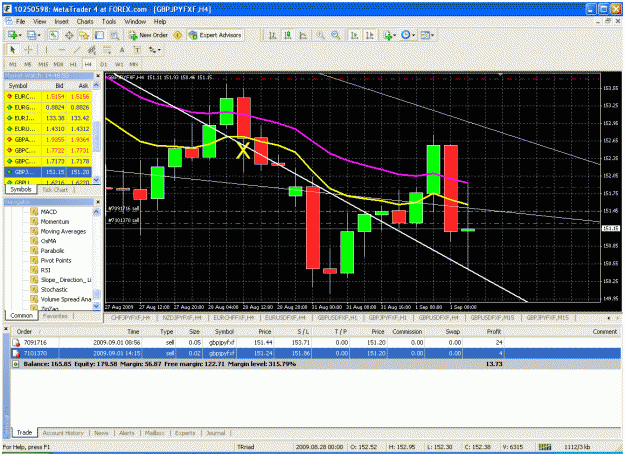Open the New Chart icon in toolbar
Screen dimensions: 625x454
click(14, 35)
